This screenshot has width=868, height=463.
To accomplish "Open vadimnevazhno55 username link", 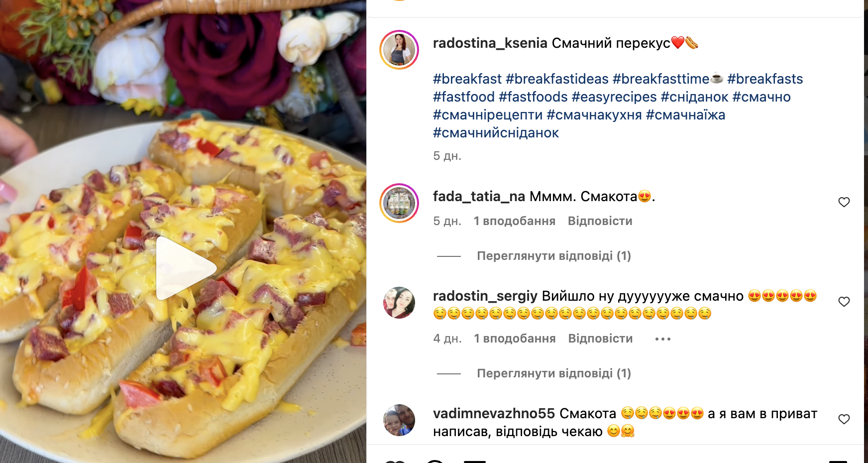I will pos(493,414).
